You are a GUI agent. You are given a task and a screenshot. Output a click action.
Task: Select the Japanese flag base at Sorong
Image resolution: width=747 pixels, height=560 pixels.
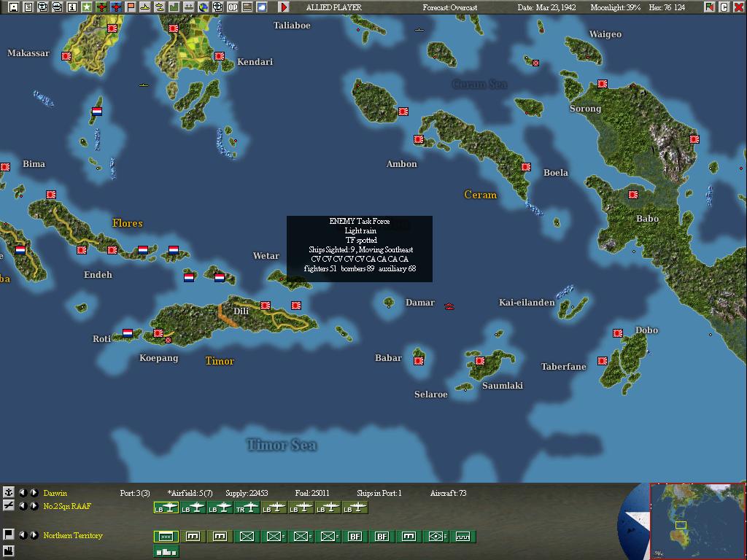[x=603, y=84]
